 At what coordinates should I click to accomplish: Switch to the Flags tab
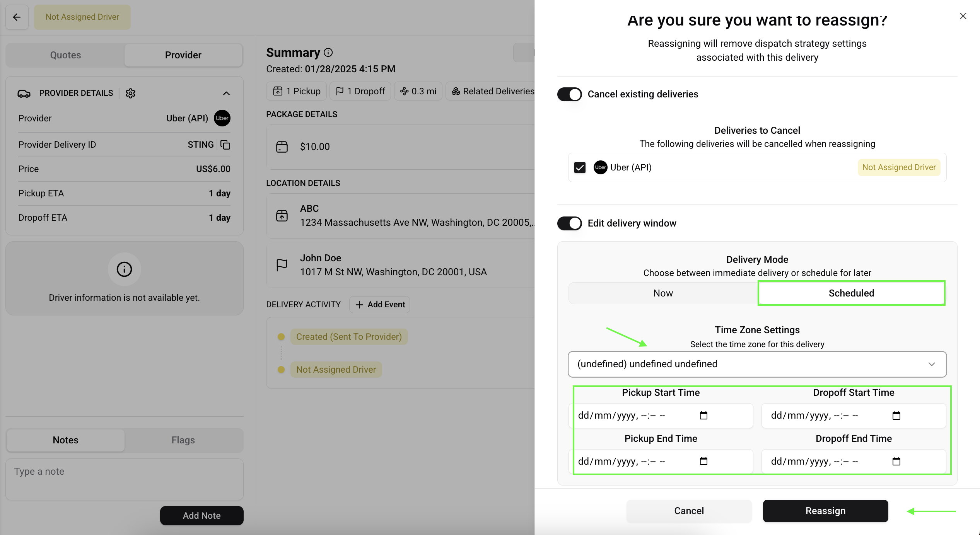click(183, 440)
